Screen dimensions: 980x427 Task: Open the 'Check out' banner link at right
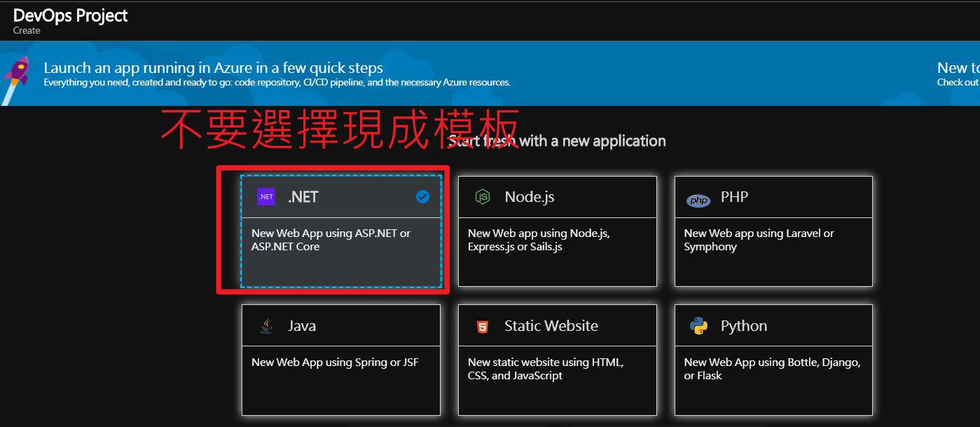click(x=958, y=82)
